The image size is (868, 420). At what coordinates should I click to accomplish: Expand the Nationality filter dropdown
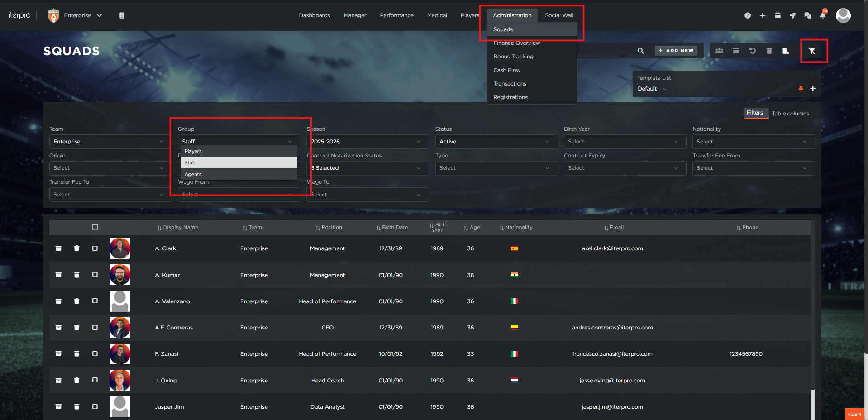(753, 142)
